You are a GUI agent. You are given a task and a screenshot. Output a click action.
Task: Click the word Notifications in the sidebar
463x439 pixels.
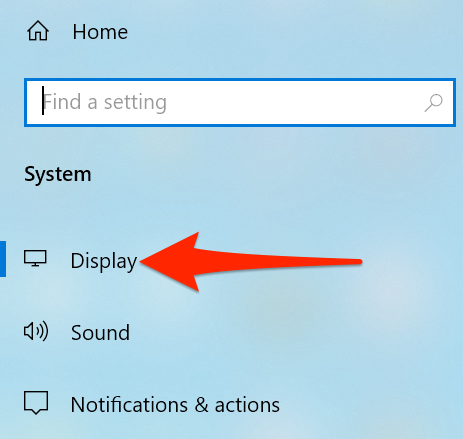(x=129, y=405)
